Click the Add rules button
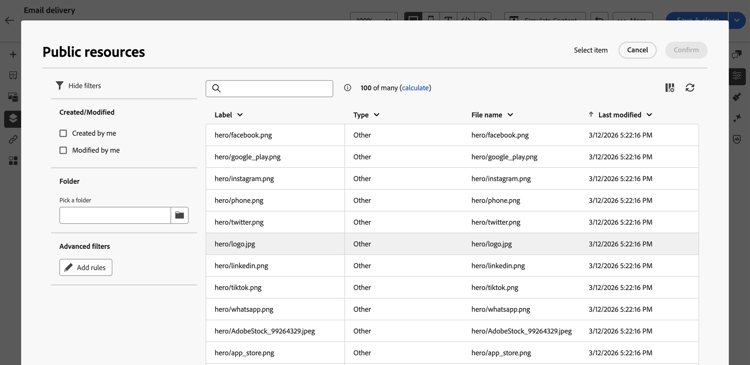 click(x=86, y=267)
